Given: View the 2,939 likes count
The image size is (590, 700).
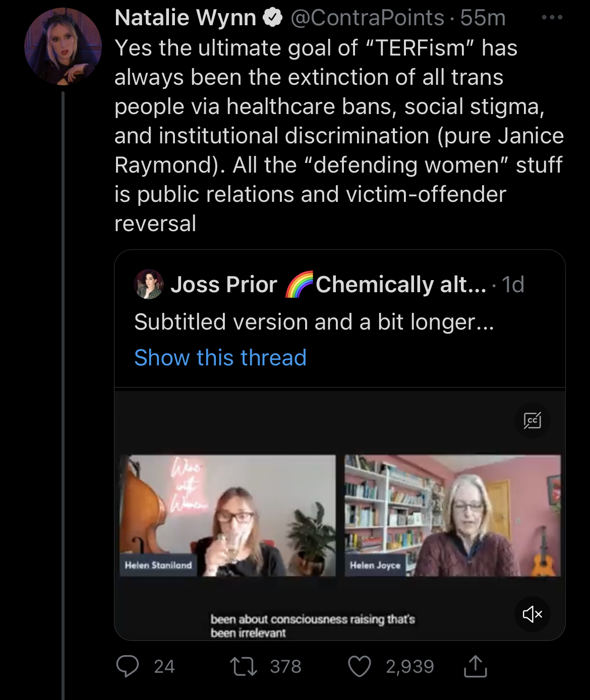Looking at the screenshot, I should click(409, 667).
